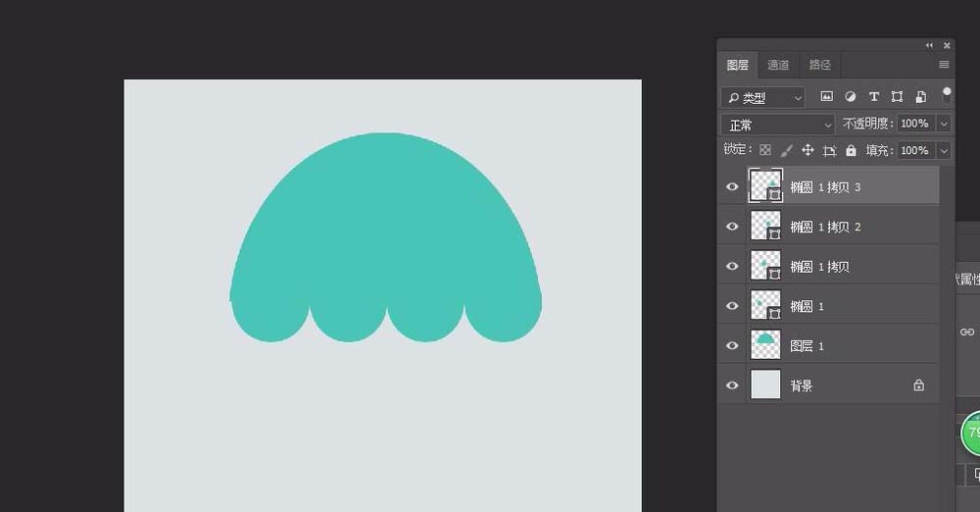Hide the 椭圆 1 拷贝 3 layer

tap(732, 186)
